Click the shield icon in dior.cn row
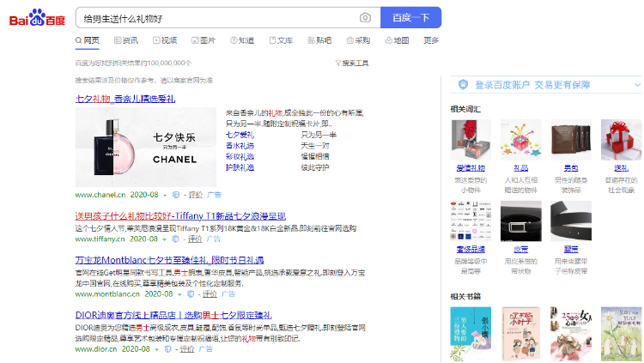This screenshot has width=644, height=363. [x=167, y=349]
